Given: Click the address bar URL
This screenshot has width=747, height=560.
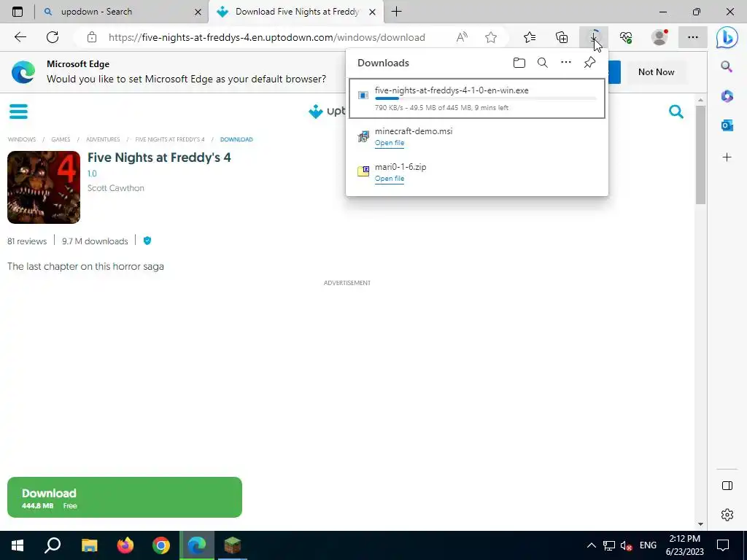Looking at the screenshot, I should pyautogui.click(x=267, y=38).
